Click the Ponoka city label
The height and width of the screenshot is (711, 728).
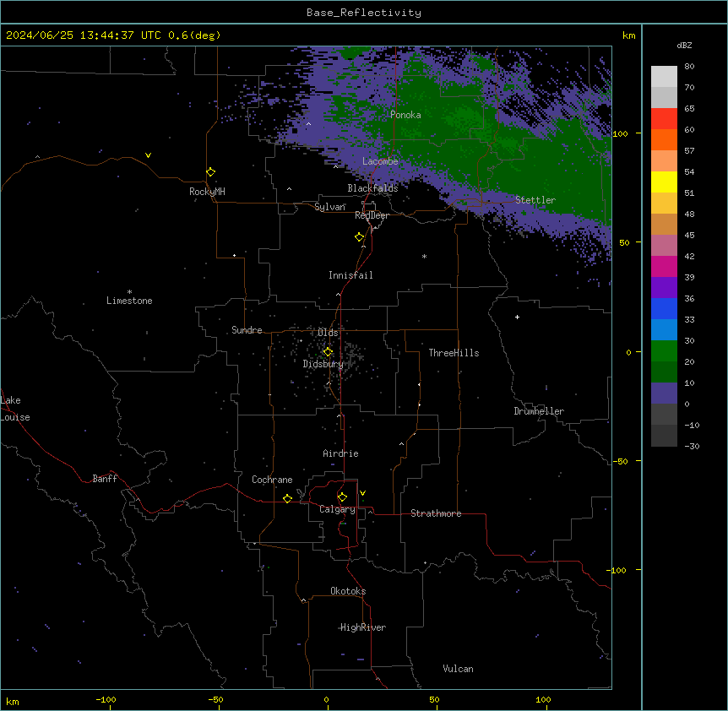tap(405, 115)
